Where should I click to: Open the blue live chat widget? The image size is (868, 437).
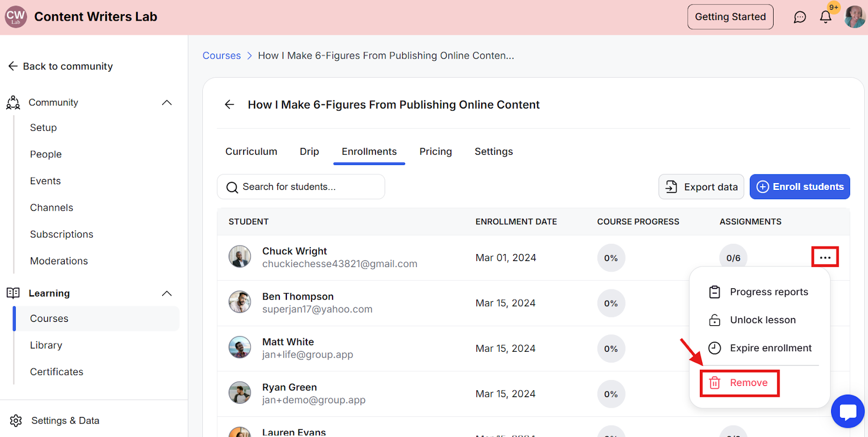click(847, 411)
